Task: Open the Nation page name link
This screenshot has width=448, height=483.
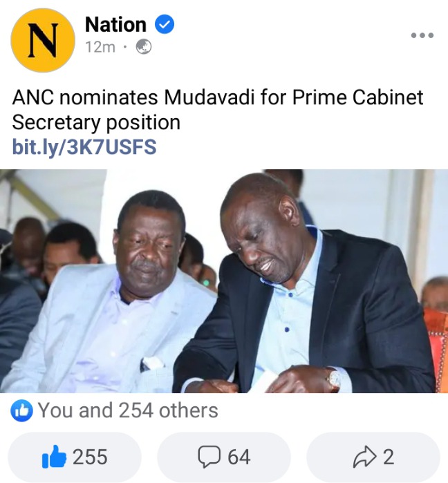Action: coord(115,24)
